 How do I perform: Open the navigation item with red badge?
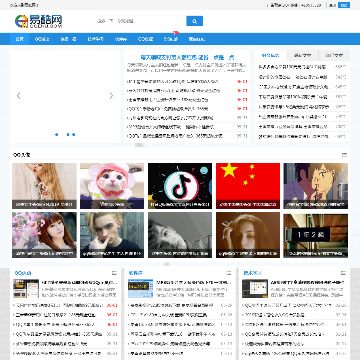click(x=171, y=39)
